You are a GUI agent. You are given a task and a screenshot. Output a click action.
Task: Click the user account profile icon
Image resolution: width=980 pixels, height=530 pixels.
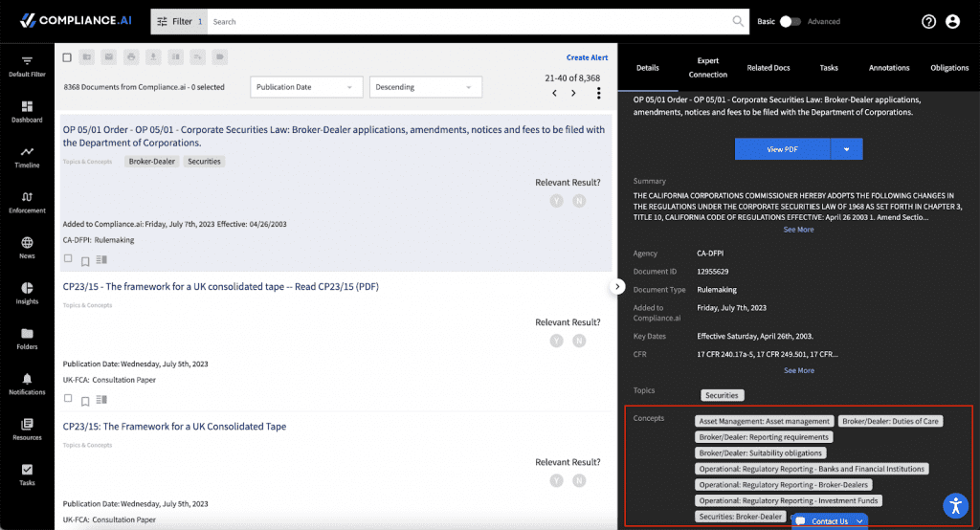pos(952,21)
